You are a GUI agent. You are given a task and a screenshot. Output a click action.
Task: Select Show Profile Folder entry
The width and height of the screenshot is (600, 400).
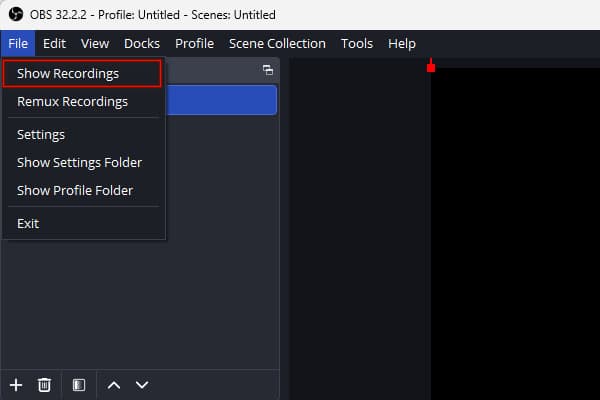84,191
